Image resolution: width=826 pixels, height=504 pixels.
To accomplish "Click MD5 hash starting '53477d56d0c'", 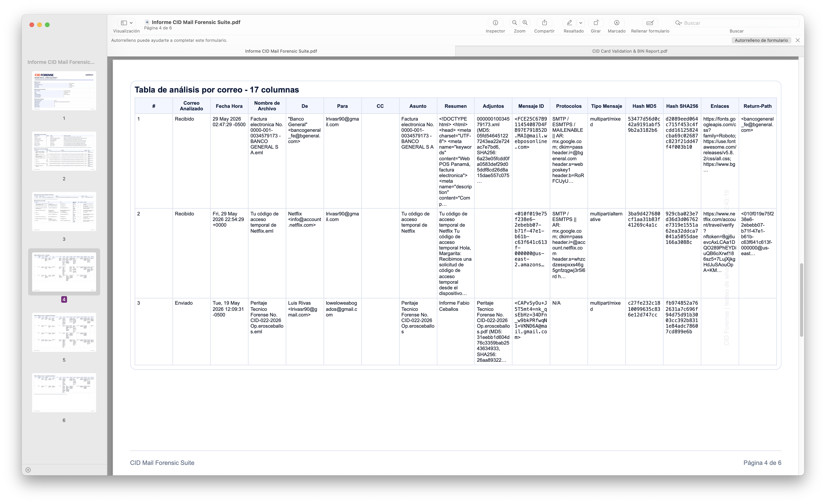I will 644,124.
